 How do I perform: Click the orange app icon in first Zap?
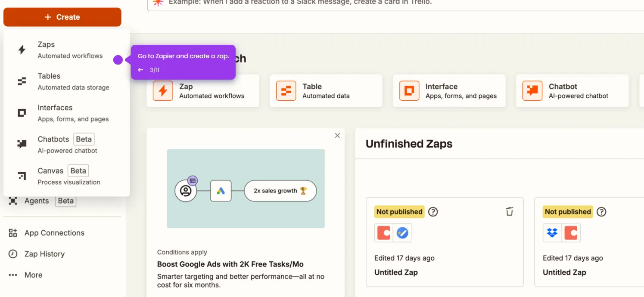[x=384, y=233]
